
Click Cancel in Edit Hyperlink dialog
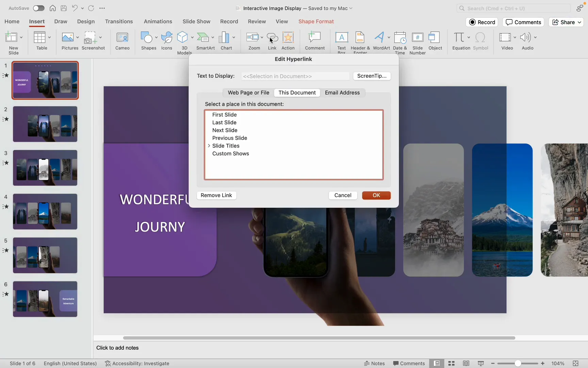pyautogui.click(x=343, y=195)
